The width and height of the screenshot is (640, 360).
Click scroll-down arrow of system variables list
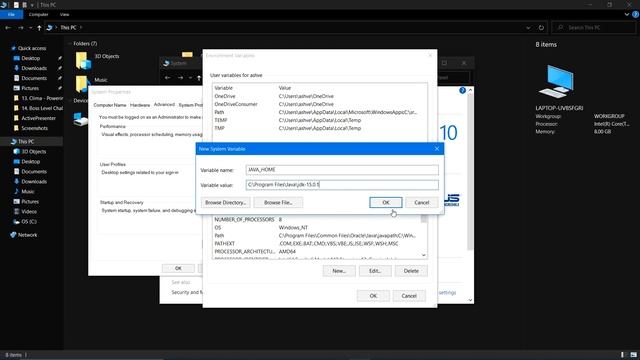[424, 255]
